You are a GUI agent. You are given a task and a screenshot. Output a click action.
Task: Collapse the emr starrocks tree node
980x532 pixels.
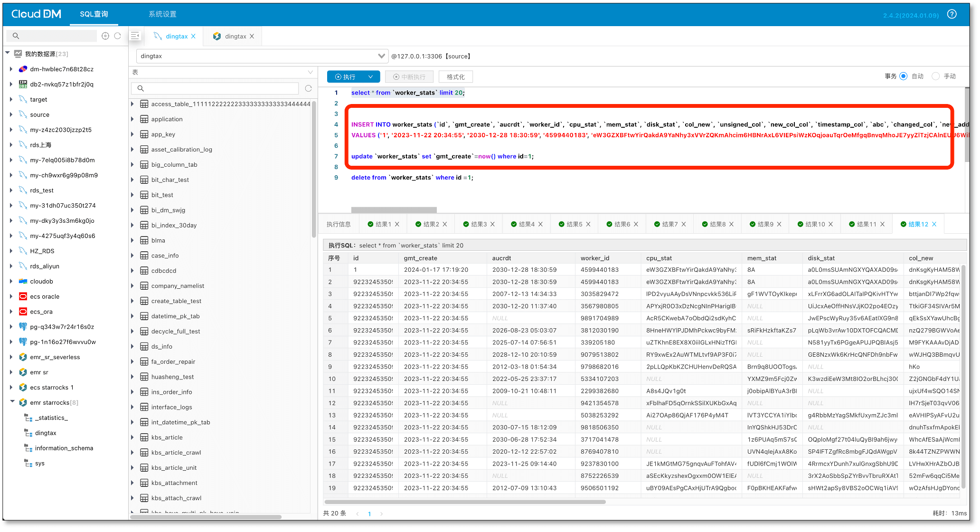pyautogui.click(x=12, y=402)
